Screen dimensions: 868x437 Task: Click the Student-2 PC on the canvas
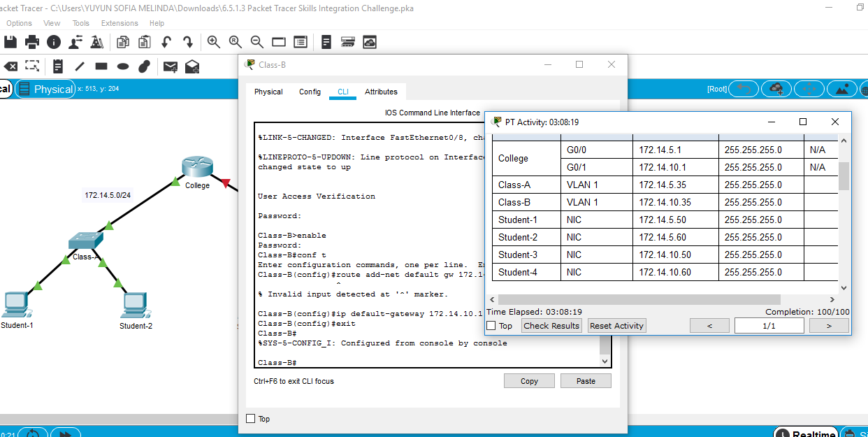136,303
